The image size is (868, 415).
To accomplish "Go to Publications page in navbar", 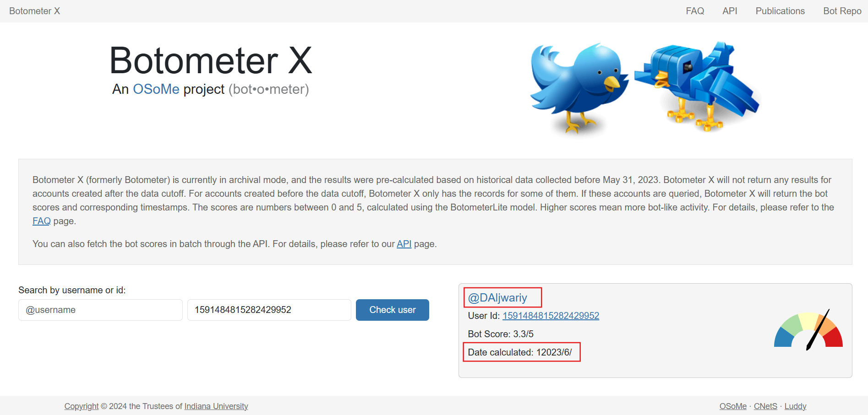I will pyautogui.click(x=780, y=11).
